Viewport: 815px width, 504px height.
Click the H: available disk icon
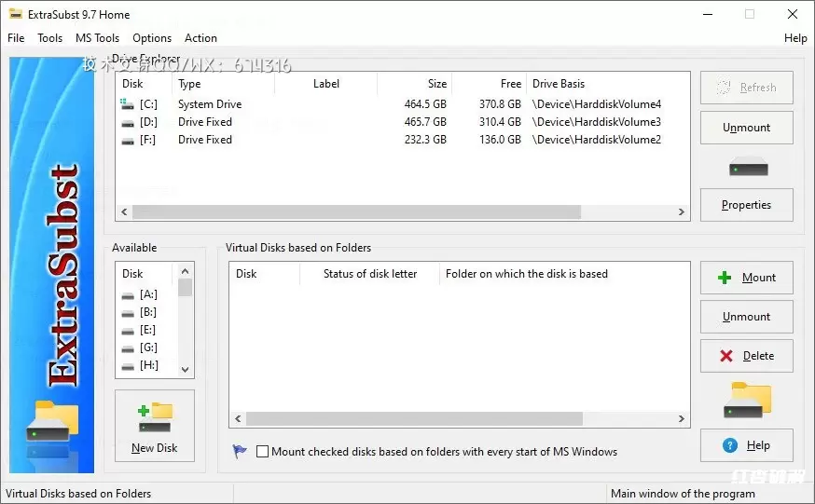pos(128,366)
